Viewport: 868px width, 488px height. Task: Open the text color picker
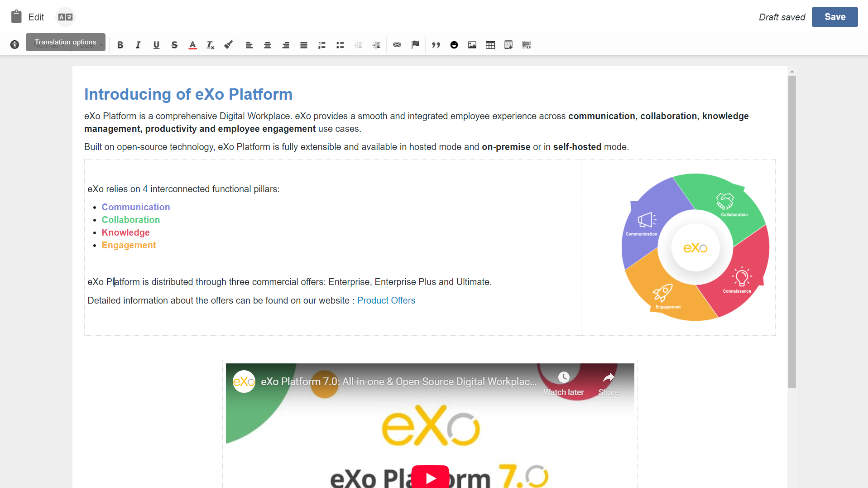[x=192, y=45]
